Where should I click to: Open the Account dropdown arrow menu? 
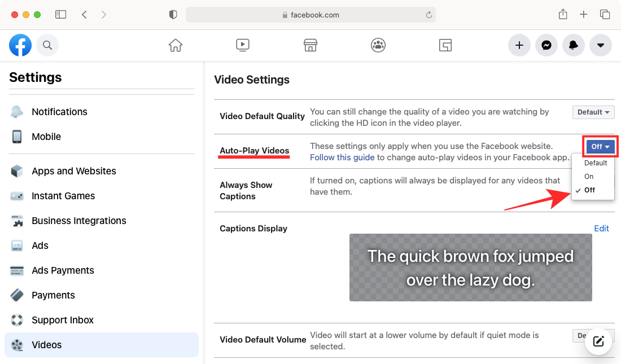601,45
